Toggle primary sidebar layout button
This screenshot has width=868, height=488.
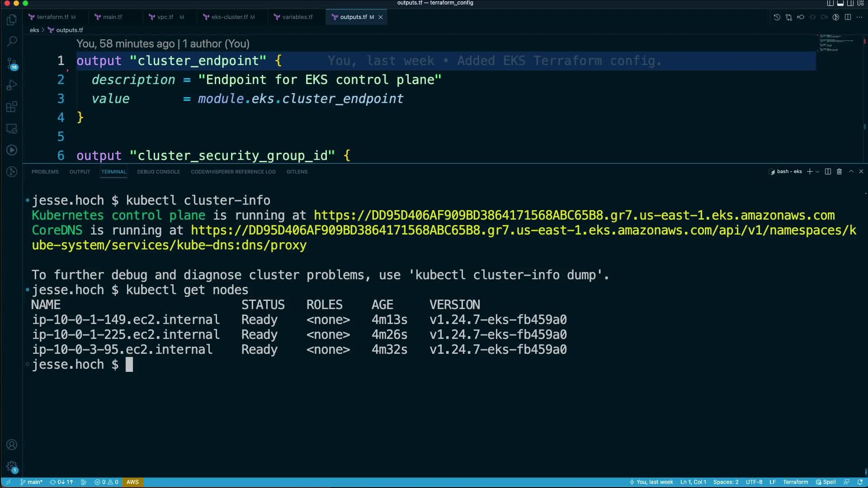click(x=830, y=3)
